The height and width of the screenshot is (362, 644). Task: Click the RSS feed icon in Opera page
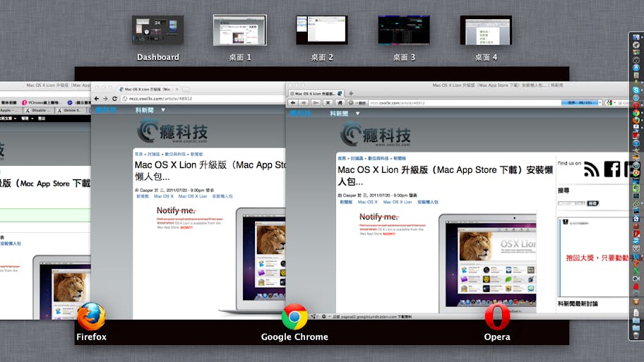point(592,169)
